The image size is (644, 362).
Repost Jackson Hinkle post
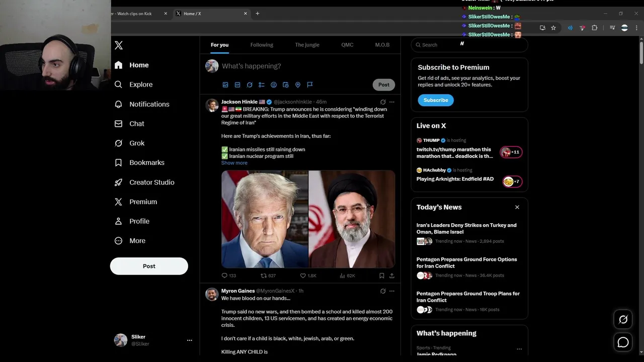pos(268,276)
